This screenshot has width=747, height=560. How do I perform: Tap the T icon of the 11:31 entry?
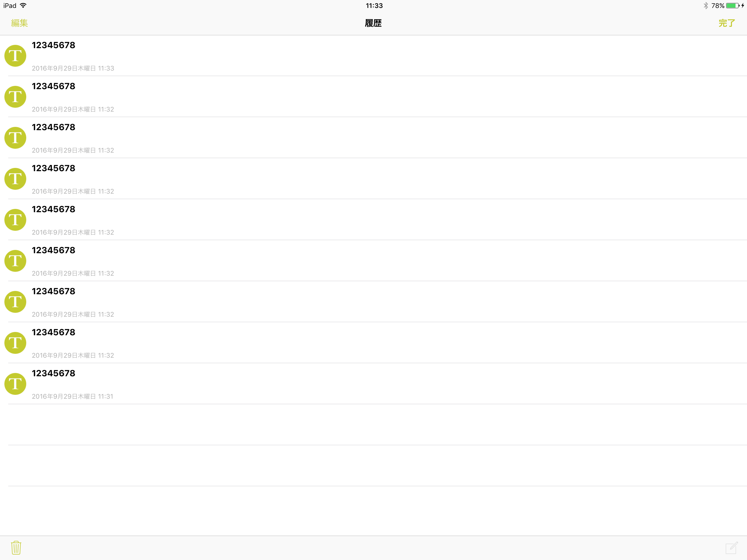[x=15, y=384]
